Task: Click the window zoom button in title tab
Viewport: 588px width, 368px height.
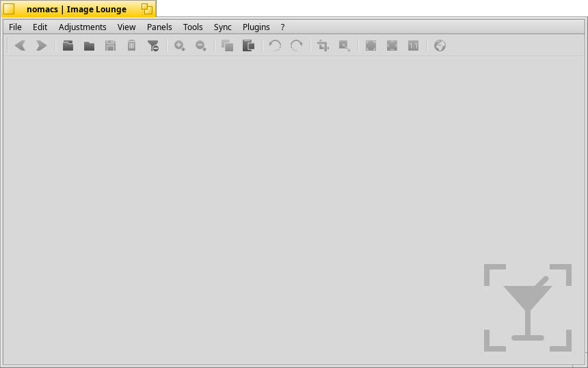Action: (x=147, y=9)
